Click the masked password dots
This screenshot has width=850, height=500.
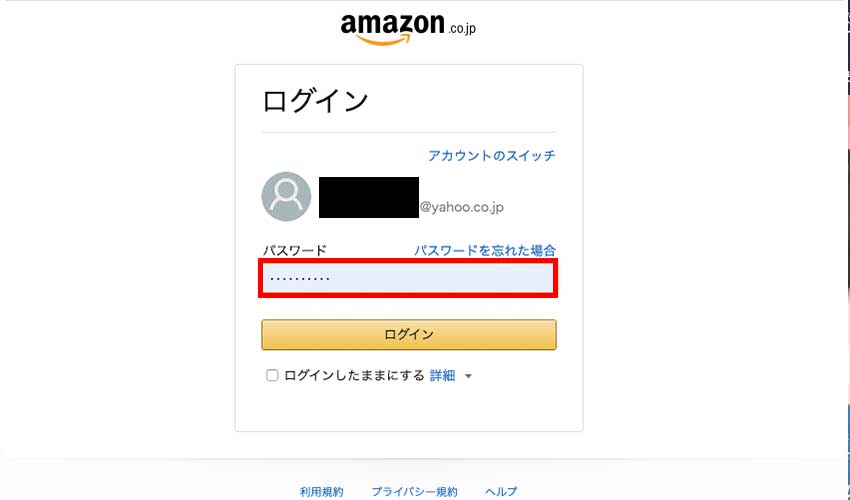(x=300, y=277)
